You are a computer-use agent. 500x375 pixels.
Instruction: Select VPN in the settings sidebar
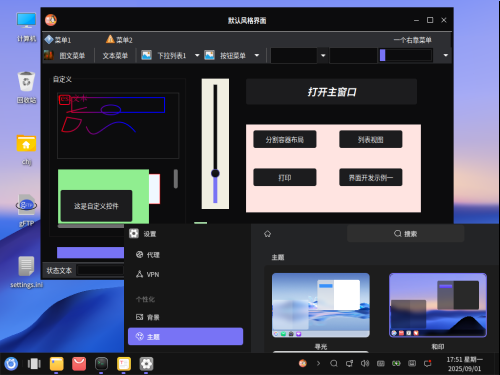[185, 274]
